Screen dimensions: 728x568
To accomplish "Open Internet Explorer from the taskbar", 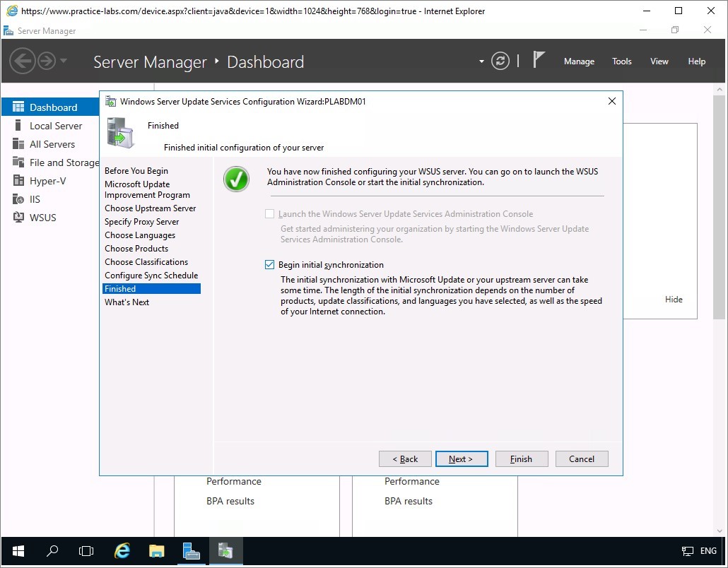I will (x=122, y=551).
